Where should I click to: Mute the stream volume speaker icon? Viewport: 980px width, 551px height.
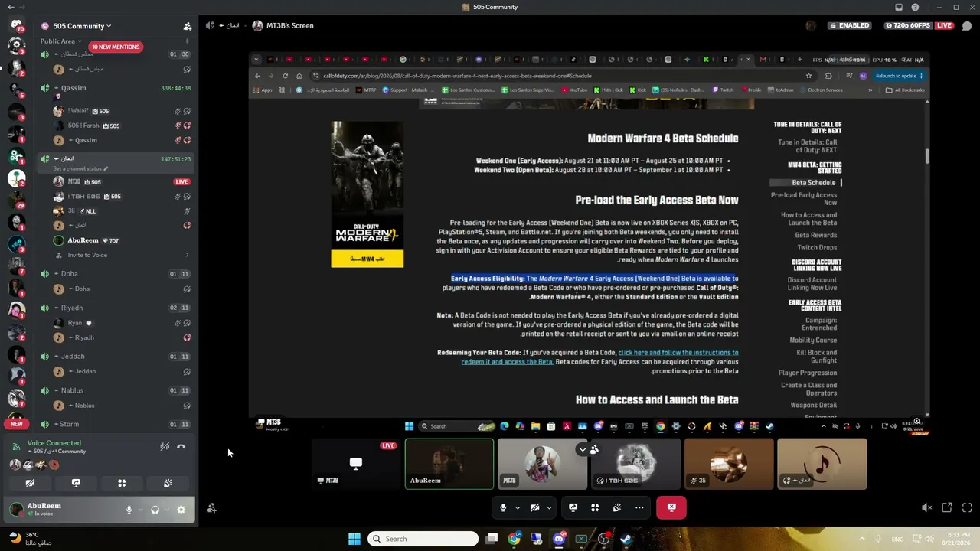pos(926,507)
